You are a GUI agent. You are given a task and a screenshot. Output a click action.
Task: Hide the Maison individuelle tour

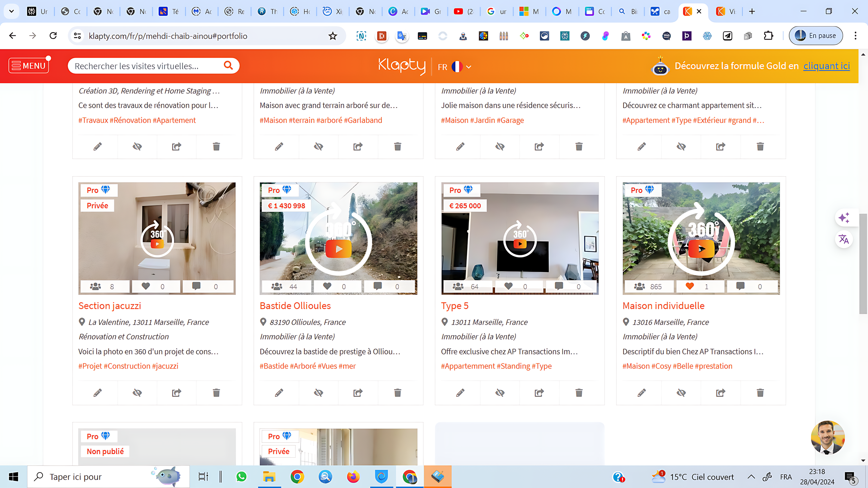(x=681, y=392)
